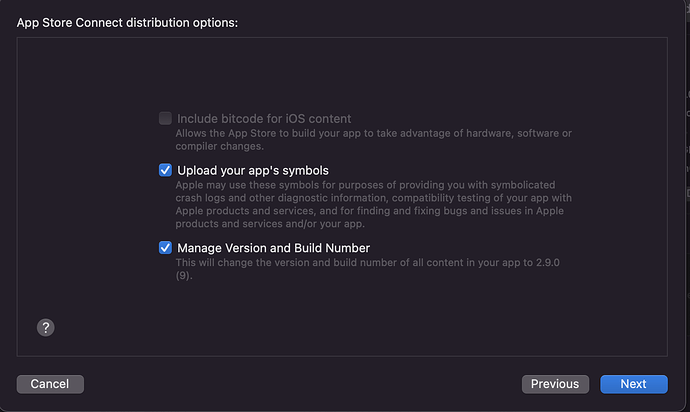Toggle the Upload your app's symbols checkbox
690x412 pixels.
point(165,170)
